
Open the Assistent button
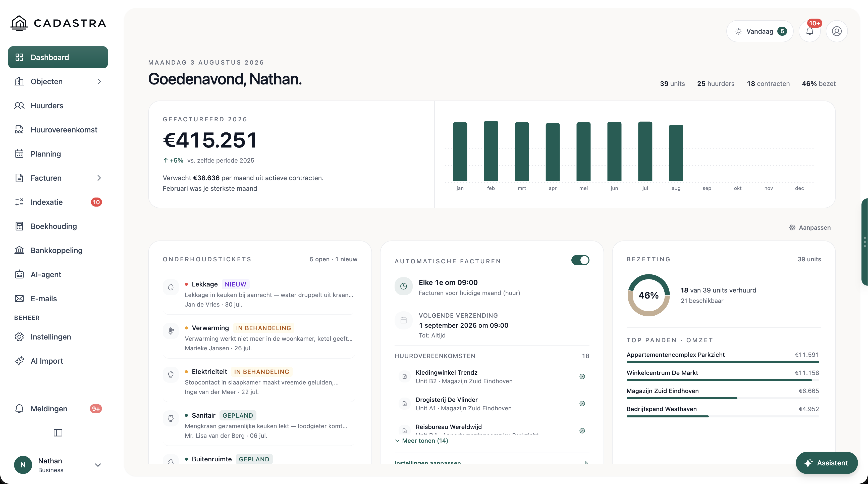826,463
